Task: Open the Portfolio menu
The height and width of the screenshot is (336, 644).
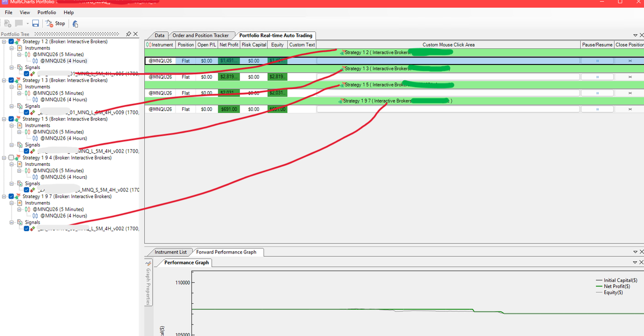Action: [x=47, y=12]
